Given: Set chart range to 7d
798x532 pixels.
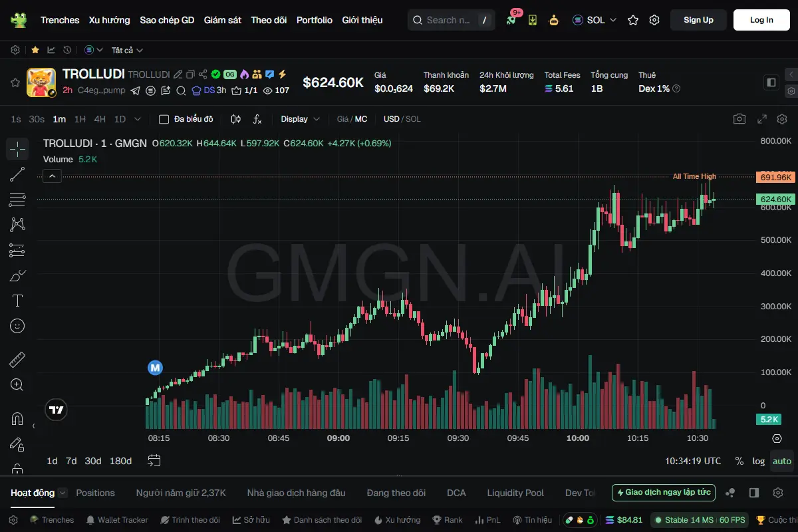Looking at the screenshot, I should click(x=71, y=461).
